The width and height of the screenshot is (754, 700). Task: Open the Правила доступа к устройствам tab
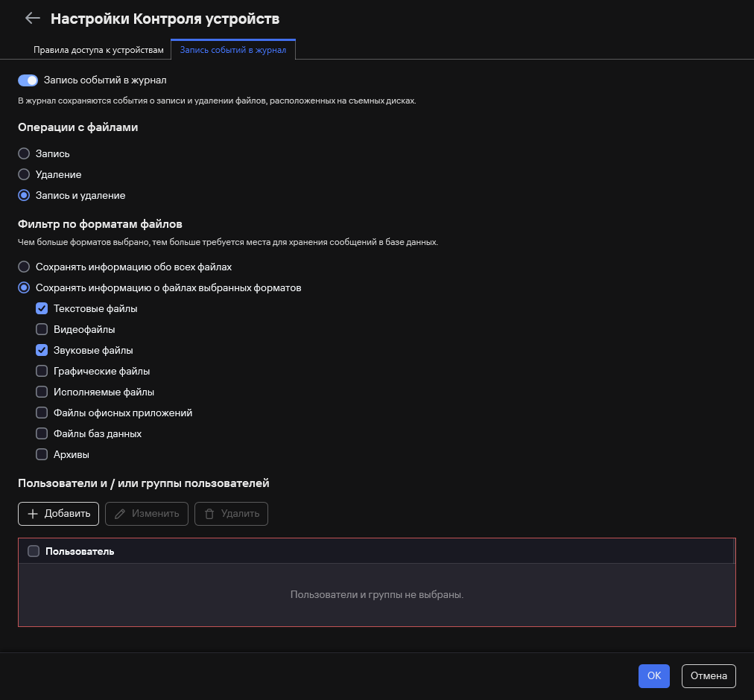(x=98, y=50)
